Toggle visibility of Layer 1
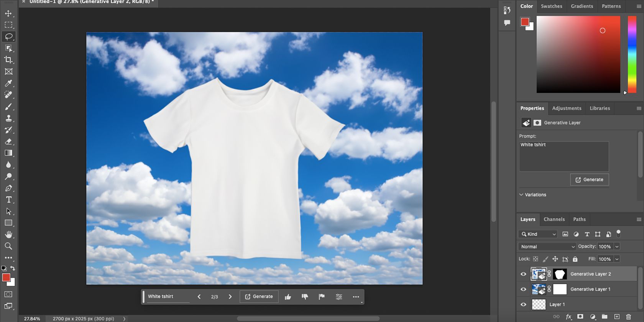This screenshot has width=644, height=322. pyautogui.click(x=523, y=304)
